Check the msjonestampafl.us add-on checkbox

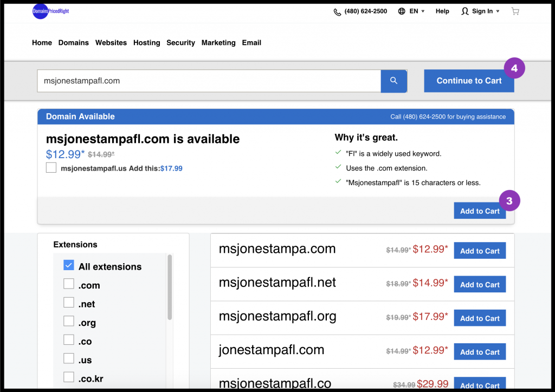51,168
